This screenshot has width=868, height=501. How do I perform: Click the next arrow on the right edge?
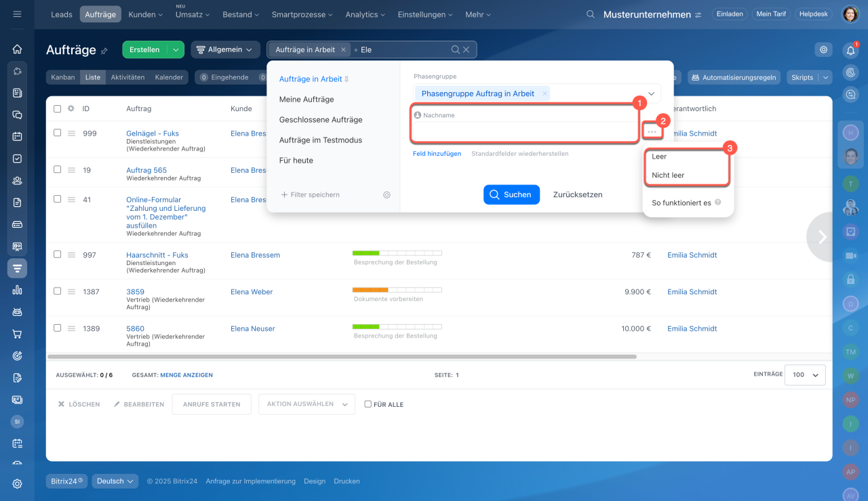click(x=822, y=237)
